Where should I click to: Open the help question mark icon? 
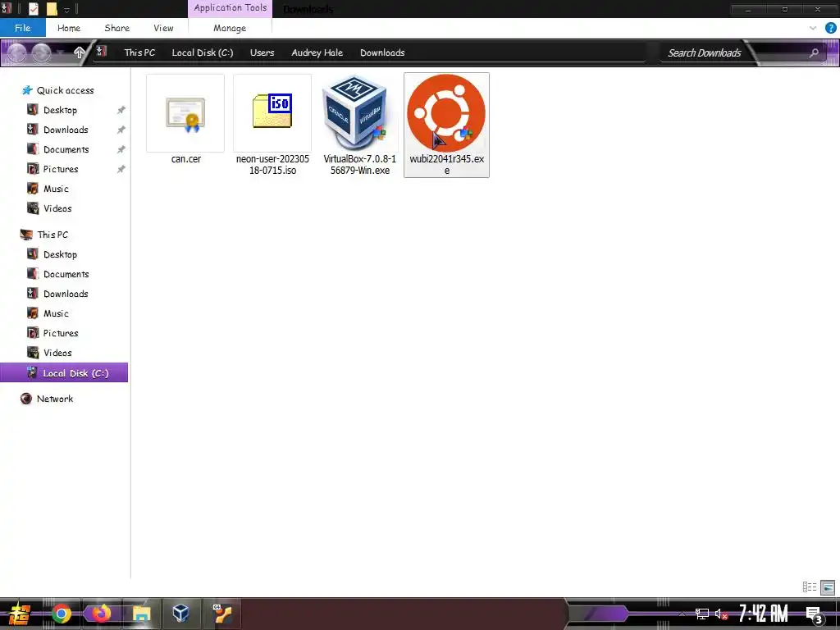click(830, 28)
